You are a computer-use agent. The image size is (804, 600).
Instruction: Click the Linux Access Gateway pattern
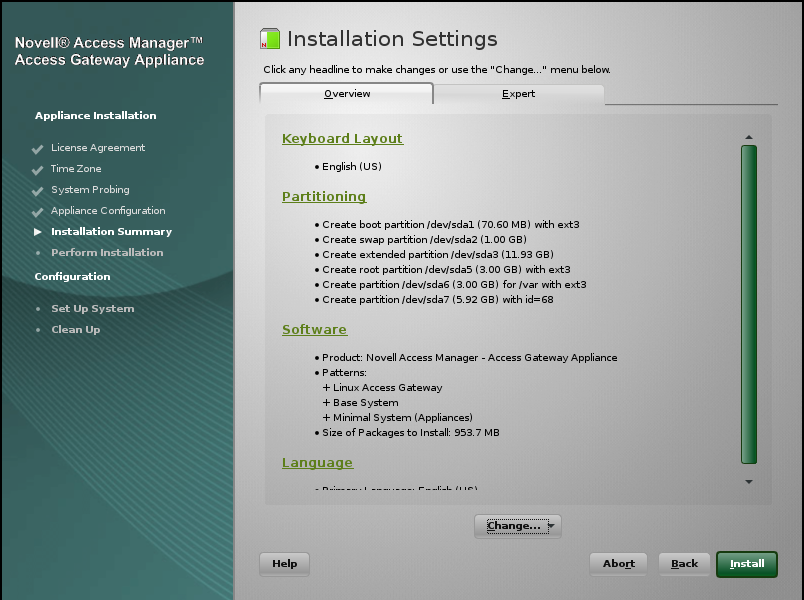[388, 388]
